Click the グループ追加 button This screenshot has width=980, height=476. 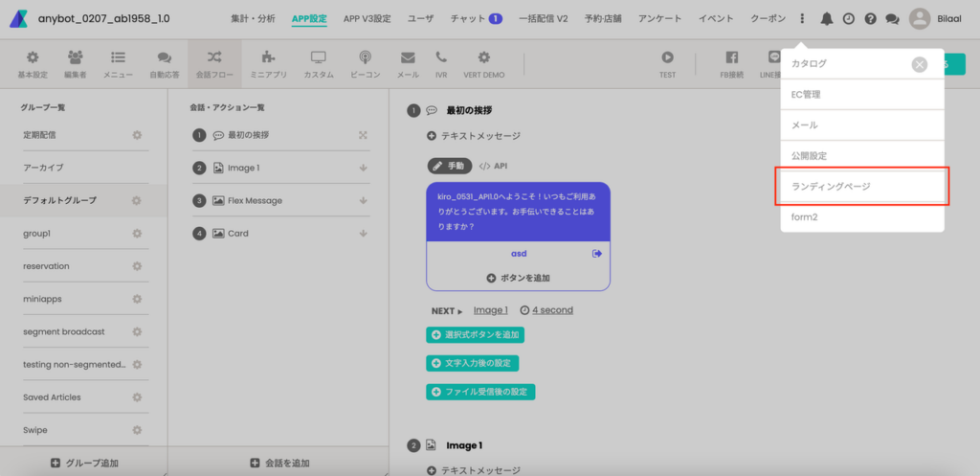[84, 464]
